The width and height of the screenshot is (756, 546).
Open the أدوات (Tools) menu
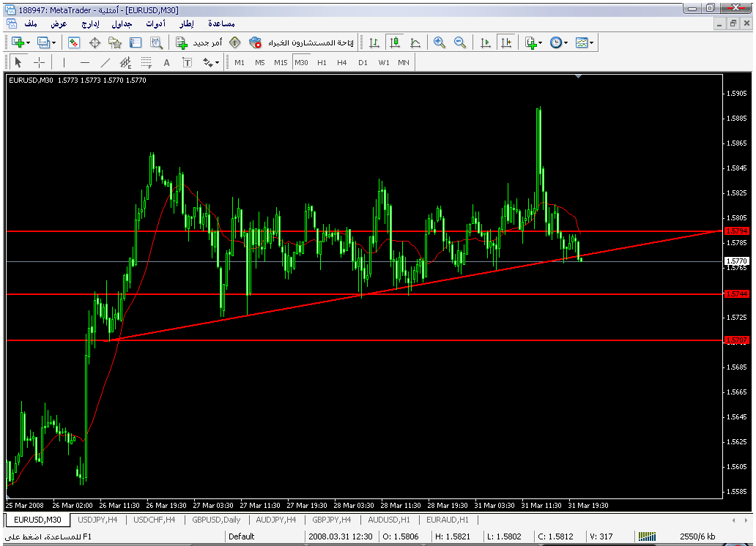(x=155, y=24)
